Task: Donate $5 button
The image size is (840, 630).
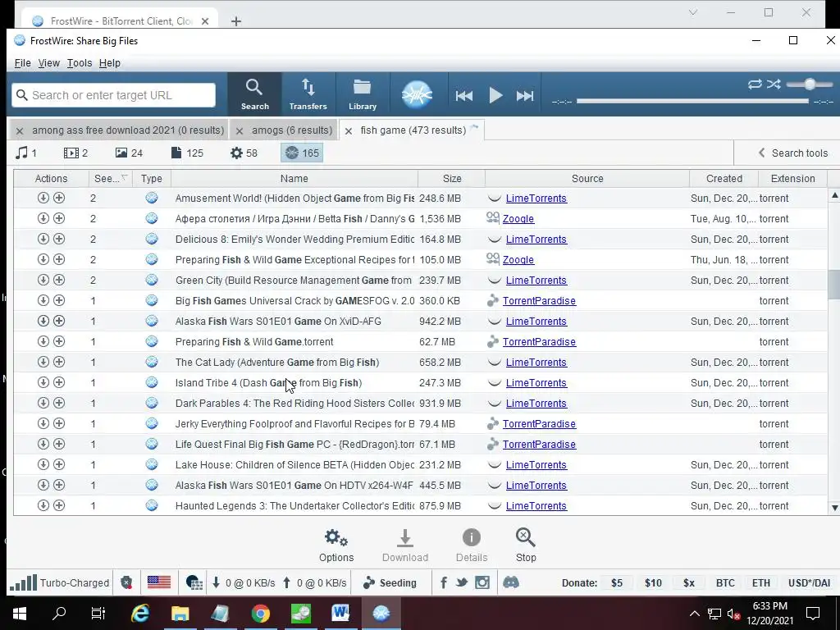Action: pos(617,583)
